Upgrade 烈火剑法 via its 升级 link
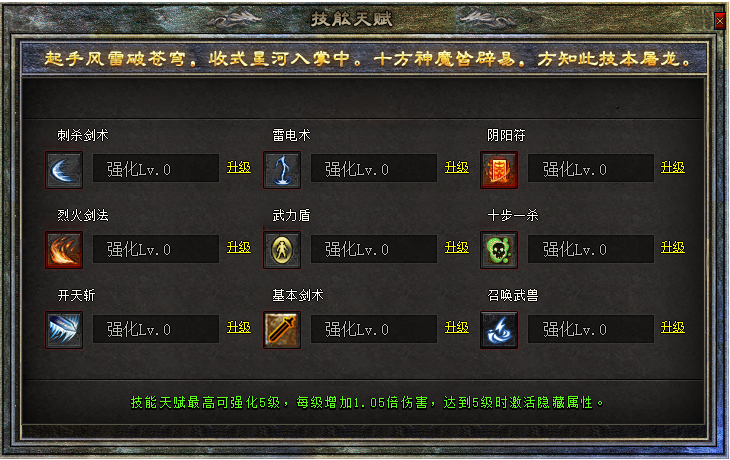 pos(239,247)
